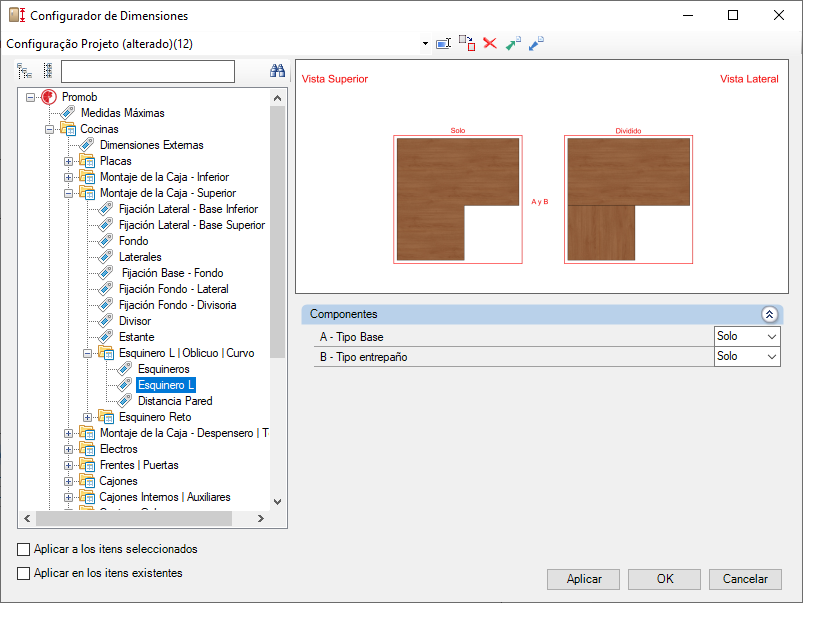The height and width of the screenshot is (618, 817).
Task: Expand the Frentes | Puertas node
Action: point(68,465)
